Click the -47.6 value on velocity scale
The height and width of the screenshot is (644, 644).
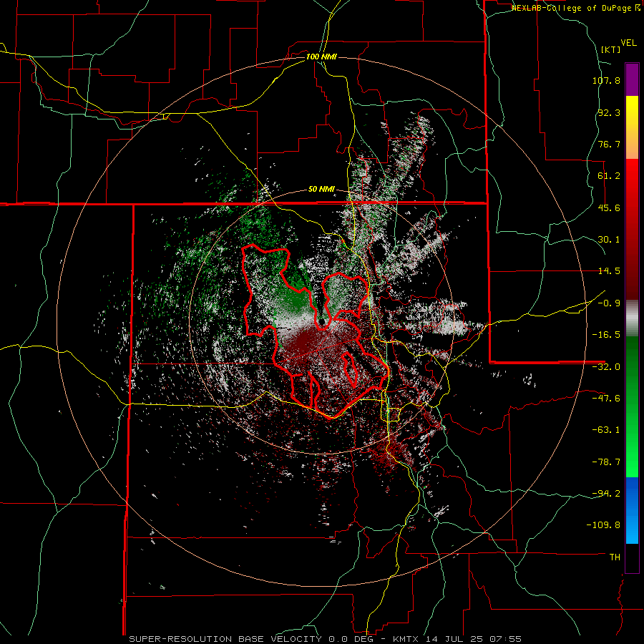tap(606, 399)
